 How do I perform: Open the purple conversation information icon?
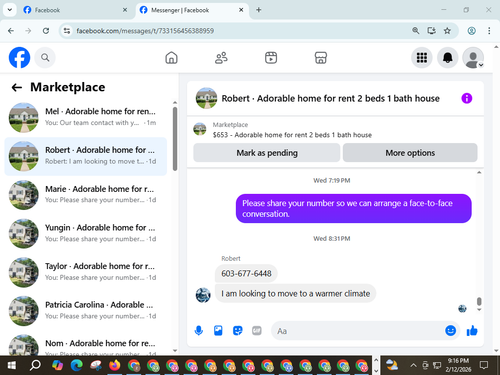coord(467,98)
